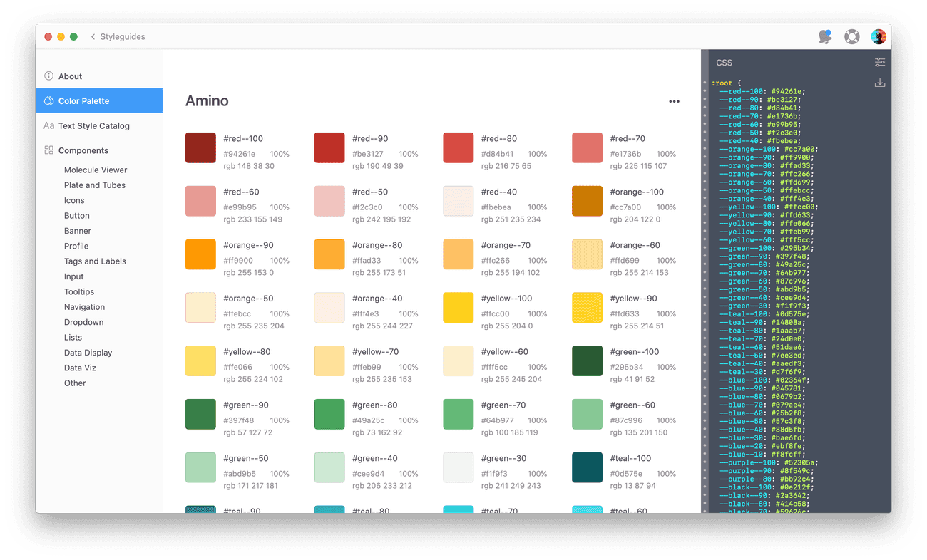
Task: Open CSS settings sliders icon
Action: click(x=880, y=63)
